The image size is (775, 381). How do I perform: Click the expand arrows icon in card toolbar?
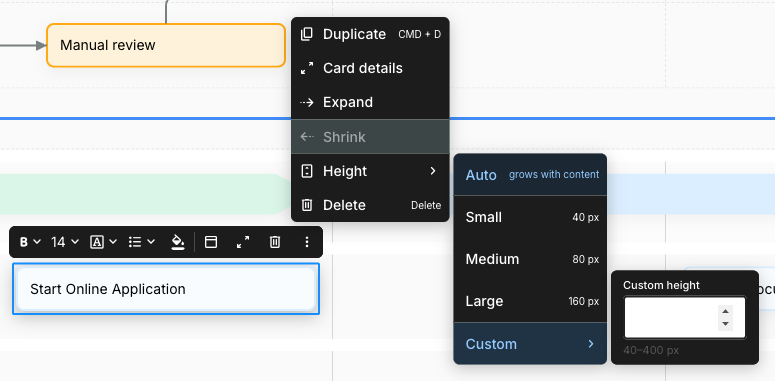click(243, 242)
